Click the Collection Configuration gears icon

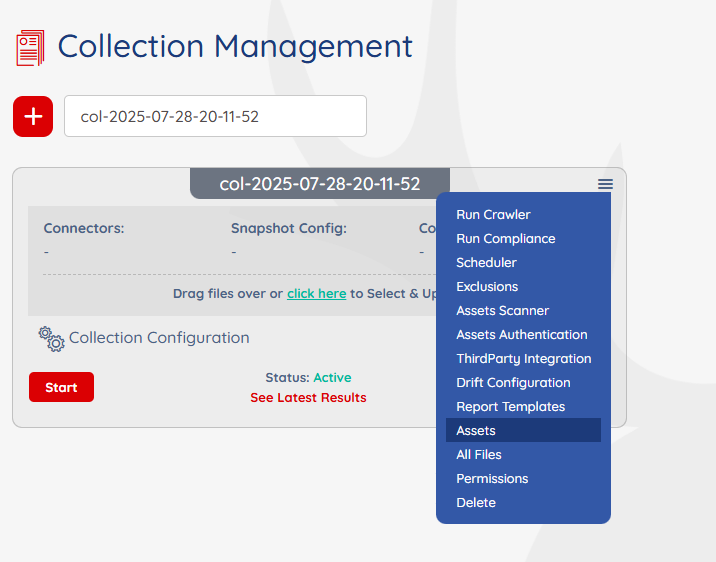click(x=52, y=339)
